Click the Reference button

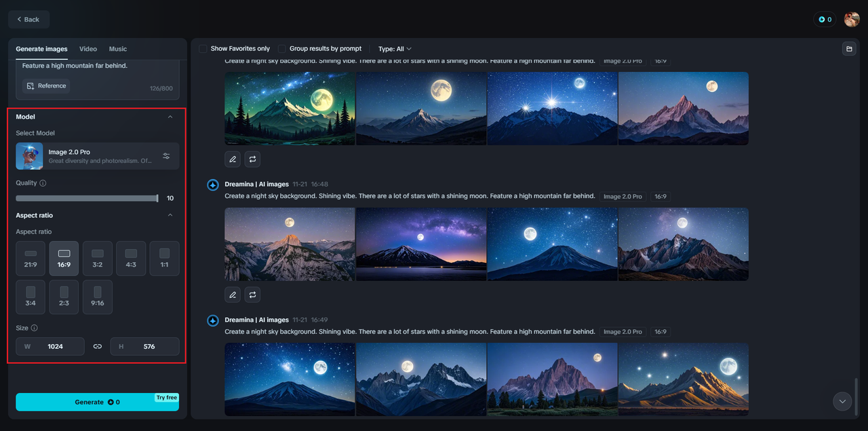tap(46, 86)
